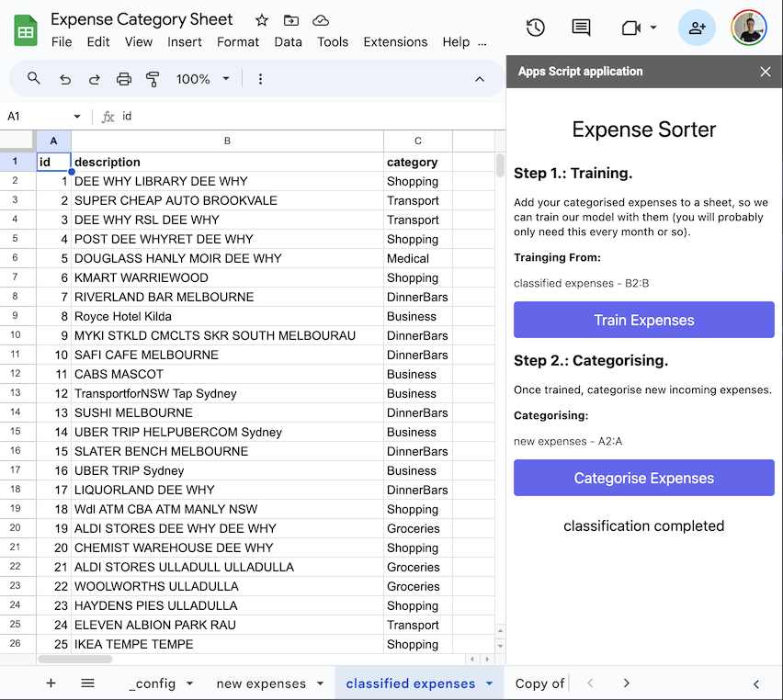The image size is (783, 700).
Task: Start a meeting with camera icon
Action: (x=631, y=28)
